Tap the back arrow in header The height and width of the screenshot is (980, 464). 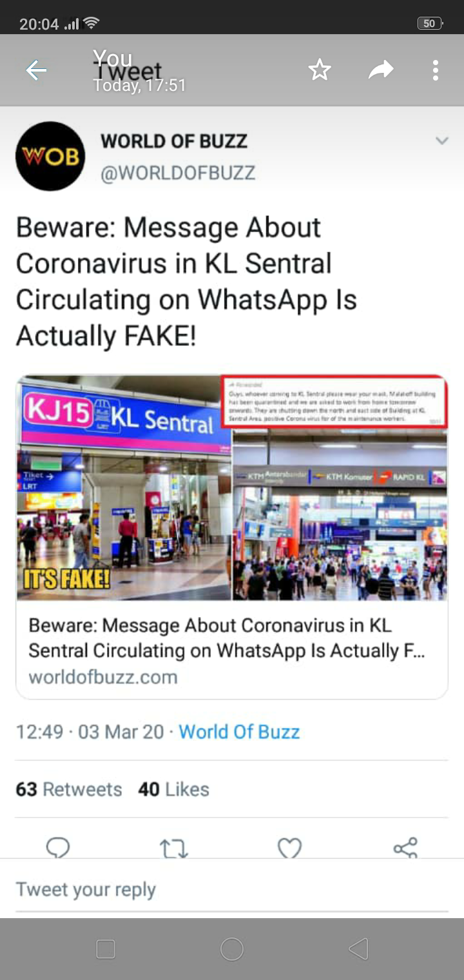36,70
